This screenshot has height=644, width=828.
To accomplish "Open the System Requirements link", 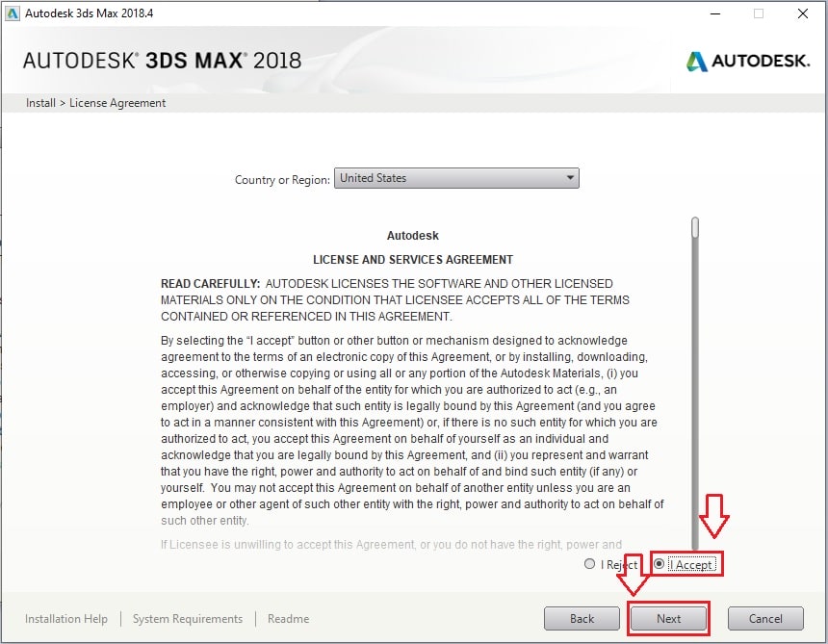I will [188, 619].
